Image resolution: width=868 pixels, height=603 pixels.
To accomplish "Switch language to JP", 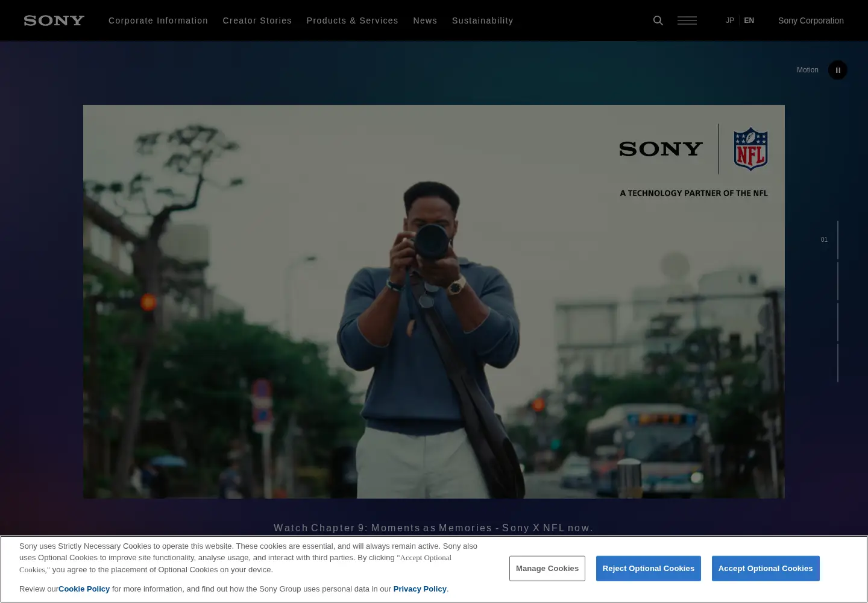I will [730, 21].
